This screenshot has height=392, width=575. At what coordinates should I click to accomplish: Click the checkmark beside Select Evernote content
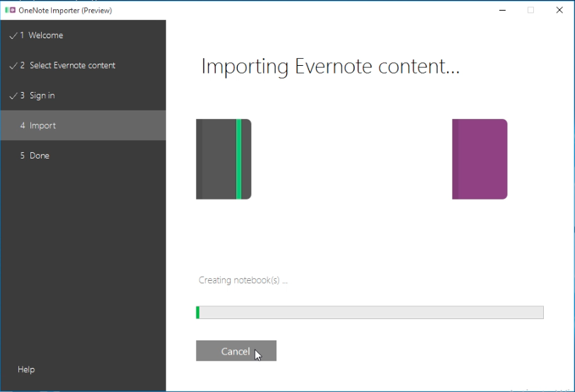pos(13,66)
